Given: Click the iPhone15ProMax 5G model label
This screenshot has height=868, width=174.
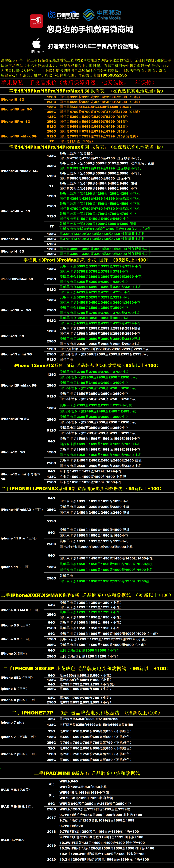Looking at the screenshot, I should (x=18, y=136).
